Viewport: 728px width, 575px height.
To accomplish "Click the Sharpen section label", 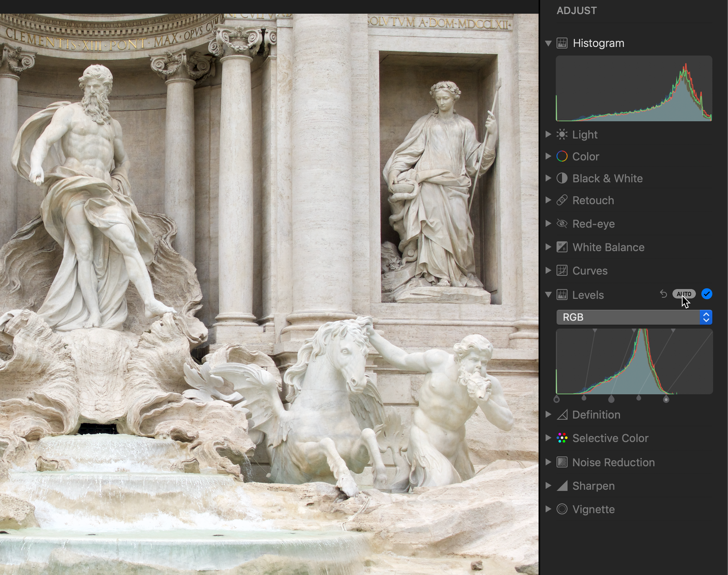I will point(593,486).
